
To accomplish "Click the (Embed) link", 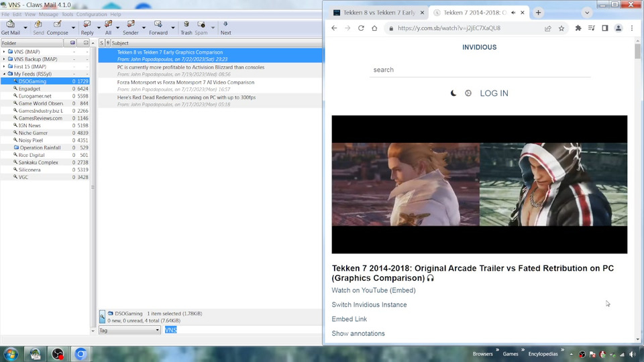I will pos(402,290).
